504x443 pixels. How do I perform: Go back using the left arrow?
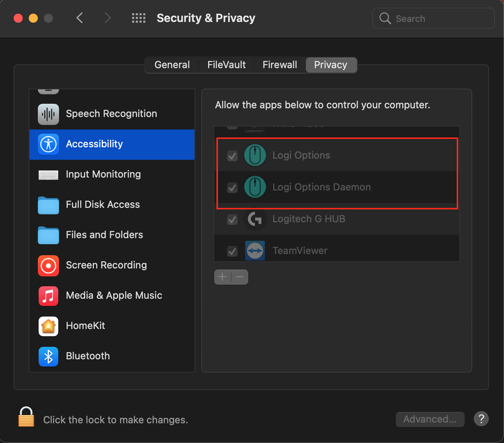(79, 18)
